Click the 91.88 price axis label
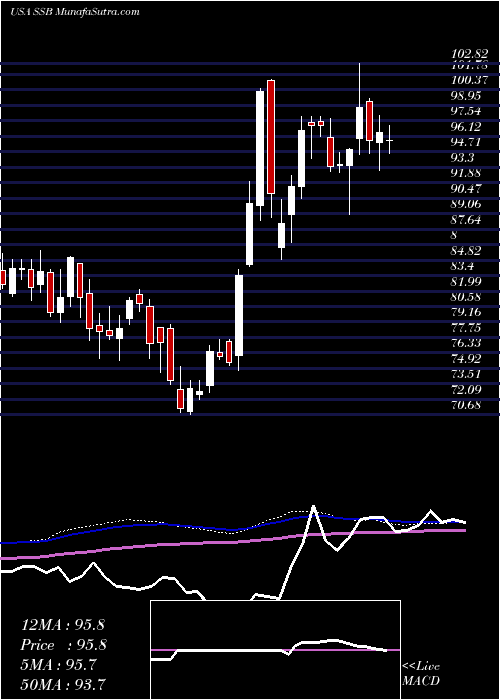 tap(466, 173)
